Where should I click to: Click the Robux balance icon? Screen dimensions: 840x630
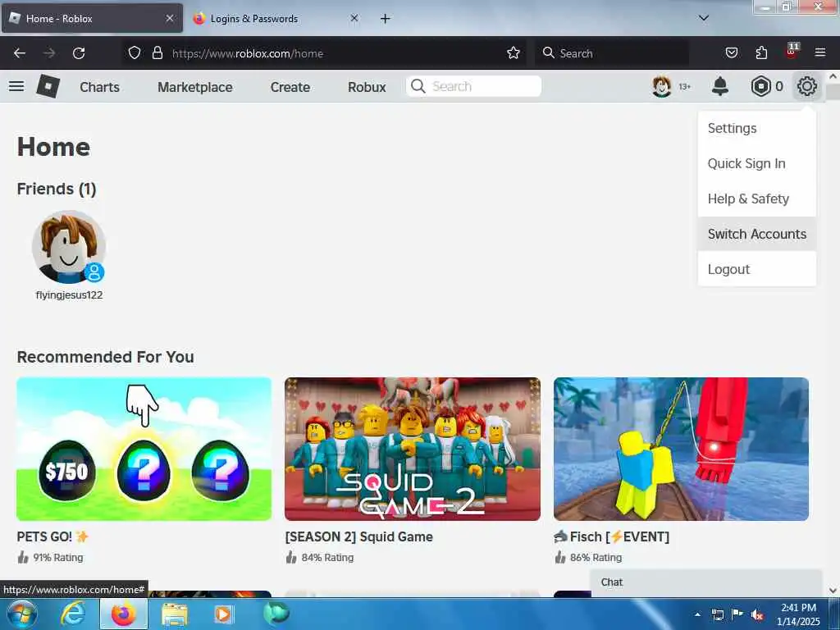pyautogui.click(x=760, y=86)
